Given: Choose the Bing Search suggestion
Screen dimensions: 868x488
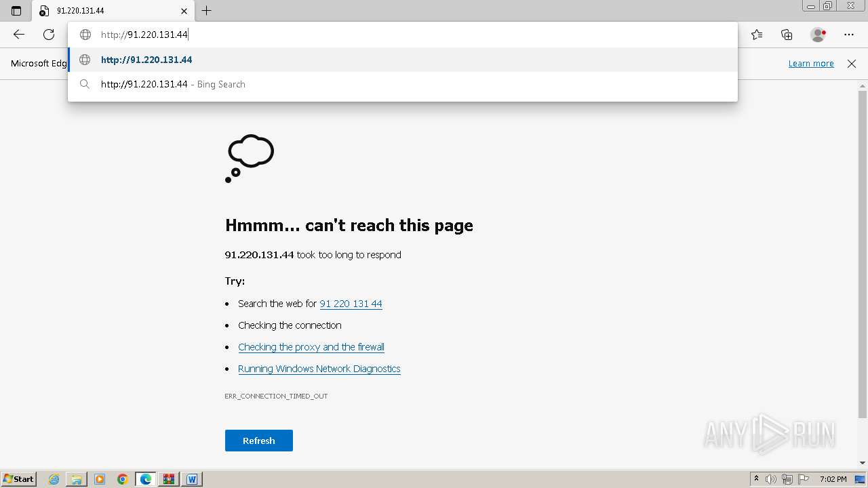Looking at the screenshot, I should [403, 84].
